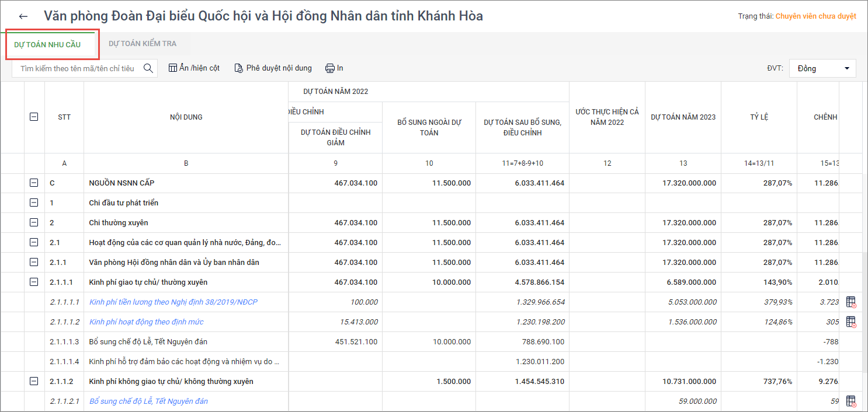The width and height of the screenshot is (868, 412).
Task: Open detail table icon for row 2.1.1.2.1
Action: point(850,401)
